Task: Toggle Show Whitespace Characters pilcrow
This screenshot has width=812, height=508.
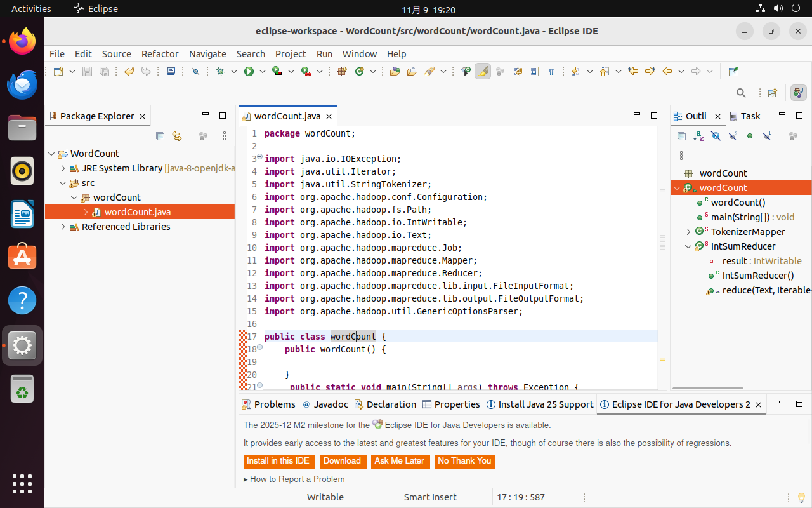Action: 551,72
